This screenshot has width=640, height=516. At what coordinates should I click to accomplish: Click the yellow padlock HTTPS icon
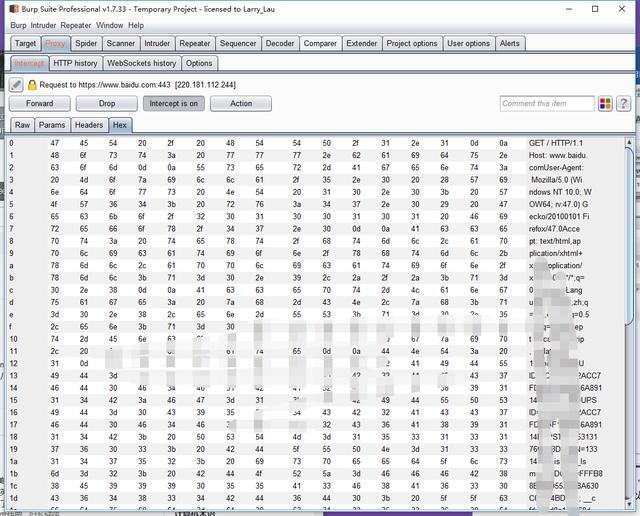[32, 85]
